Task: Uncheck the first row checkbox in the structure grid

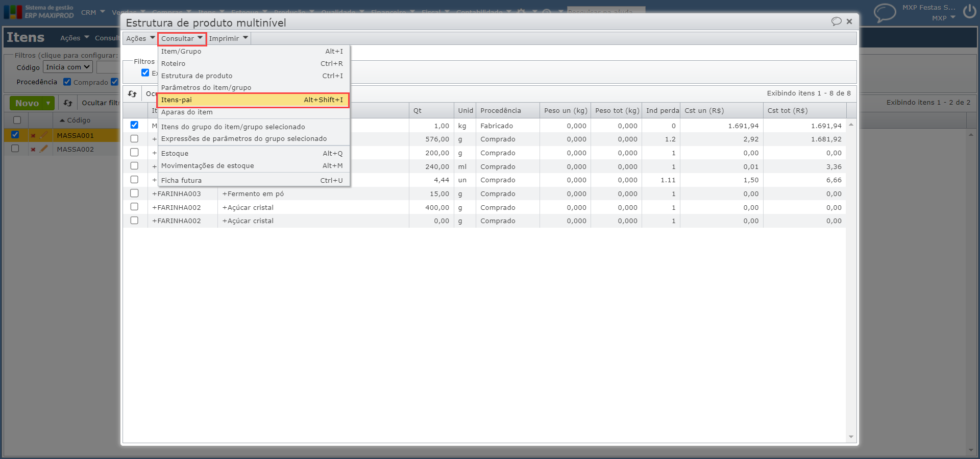Action: [134, 125]
